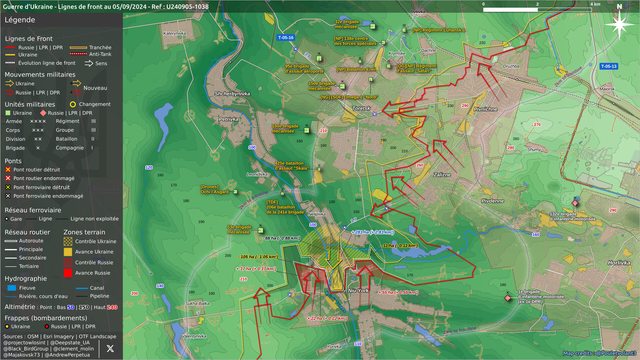Viewport: 640px width, 360px height.
Task: Click the pink Russie unit diamond in the legend
Action: (43, 113)
